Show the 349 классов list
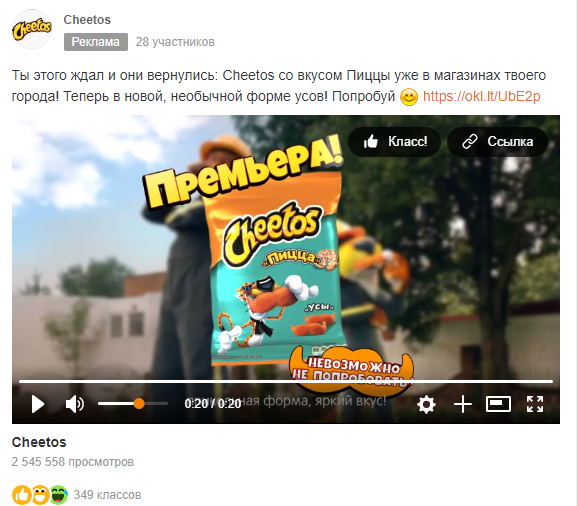The width and height of the screenshot is (577, 506). (107, 495)
